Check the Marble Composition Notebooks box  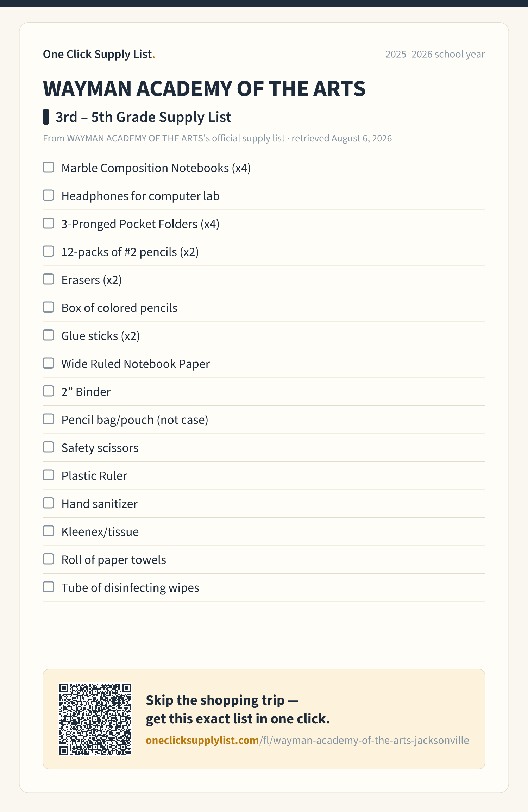click(48, 167)
